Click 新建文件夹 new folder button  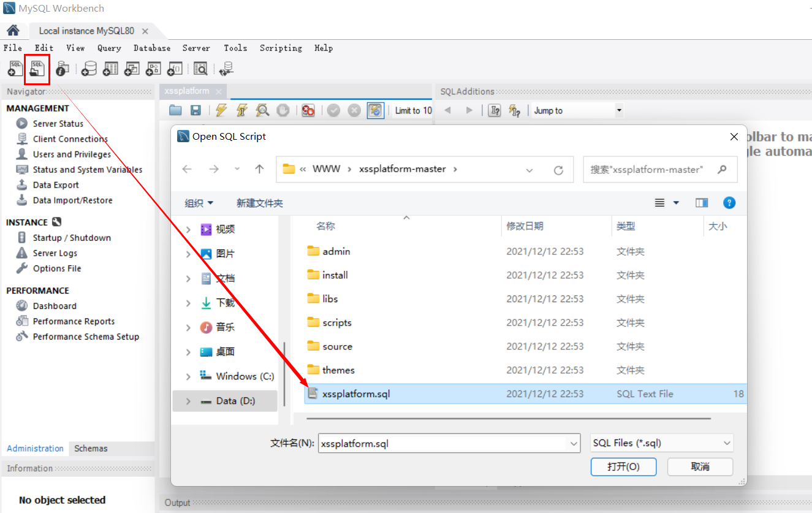(x=260, y=203)
